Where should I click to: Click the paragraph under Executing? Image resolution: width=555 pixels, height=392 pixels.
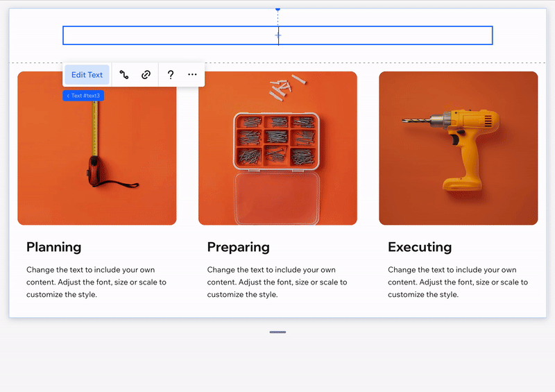458,282
